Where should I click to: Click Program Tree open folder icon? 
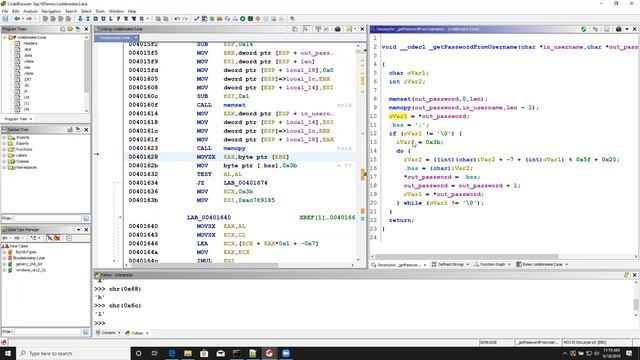pyautogui.click(x=70, y=29)
